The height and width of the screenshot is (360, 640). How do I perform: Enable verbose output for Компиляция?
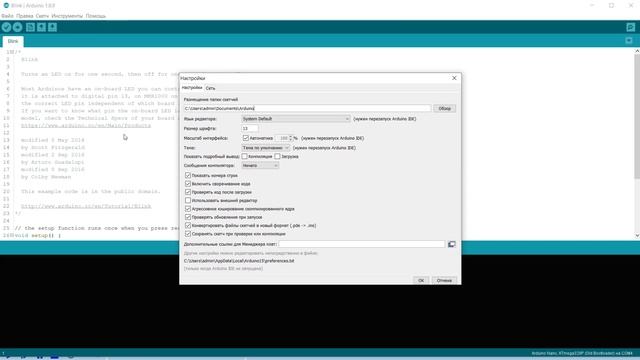tap(244, 156)
